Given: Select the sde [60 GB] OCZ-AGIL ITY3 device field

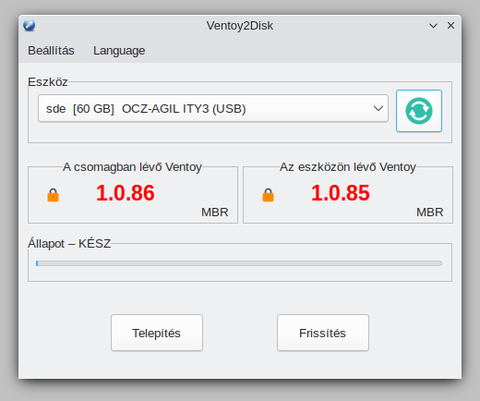Looking at the screenshot, I should click(213, 108).
